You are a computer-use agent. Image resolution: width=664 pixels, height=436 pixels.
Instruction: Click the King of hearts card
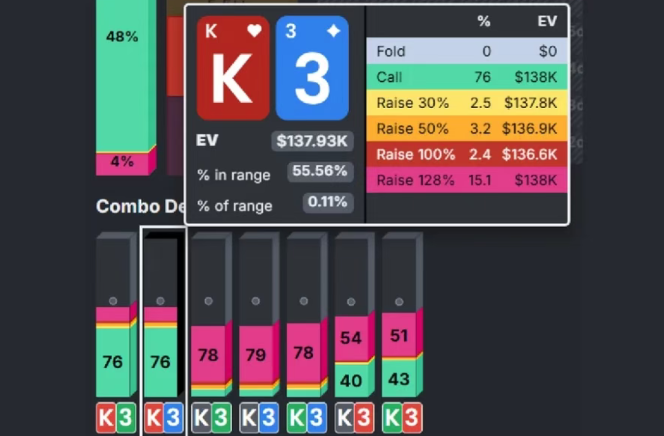point(232,69)
